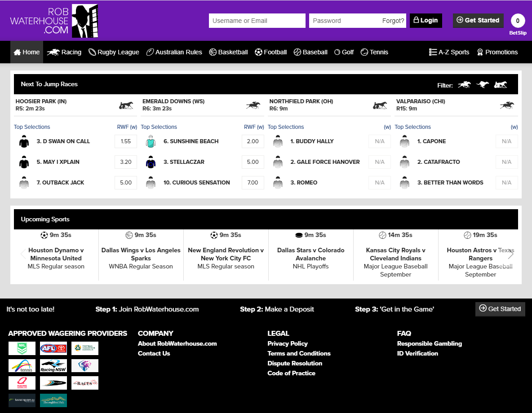Viewport: 532px width, 413px height.
Task: Open Basketball section
Action: tap(228, 52)
